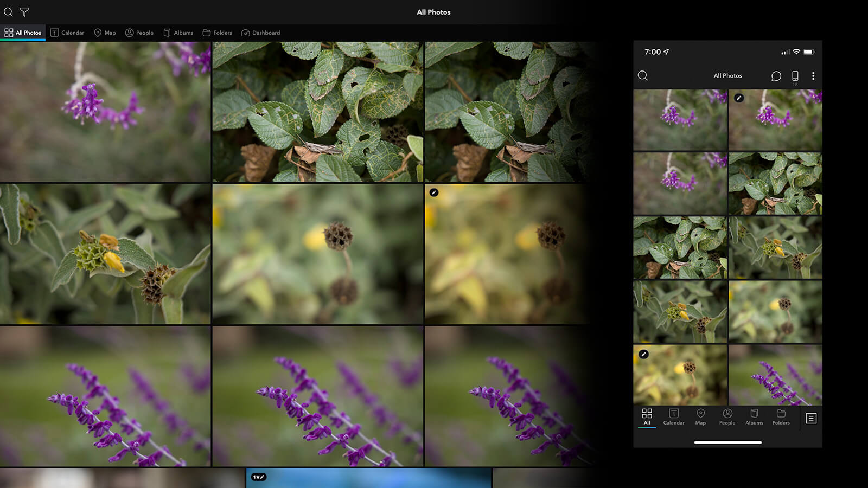The width and height of the screenshot is (868, 488).
Task: Tap the Calendar tab in mobile bottom bar
Action: click(x=673, y=417)
